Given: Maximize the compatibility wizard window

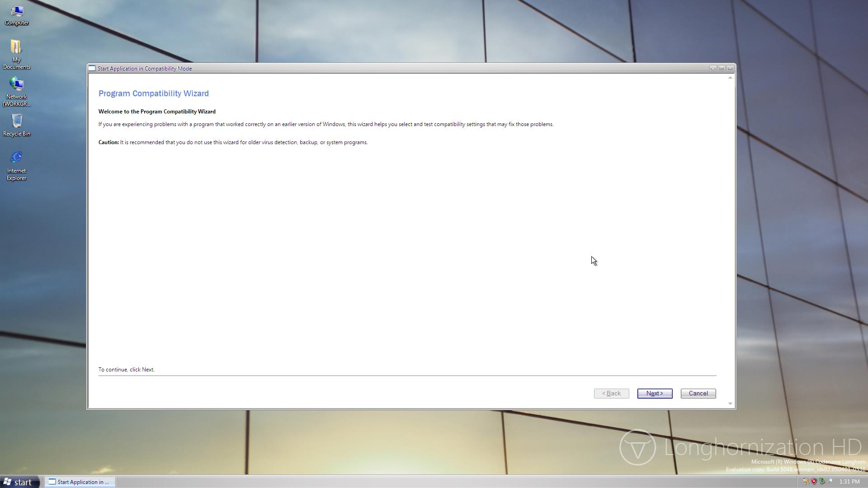Looking at the screenshot, I should (x=722, y=68).
